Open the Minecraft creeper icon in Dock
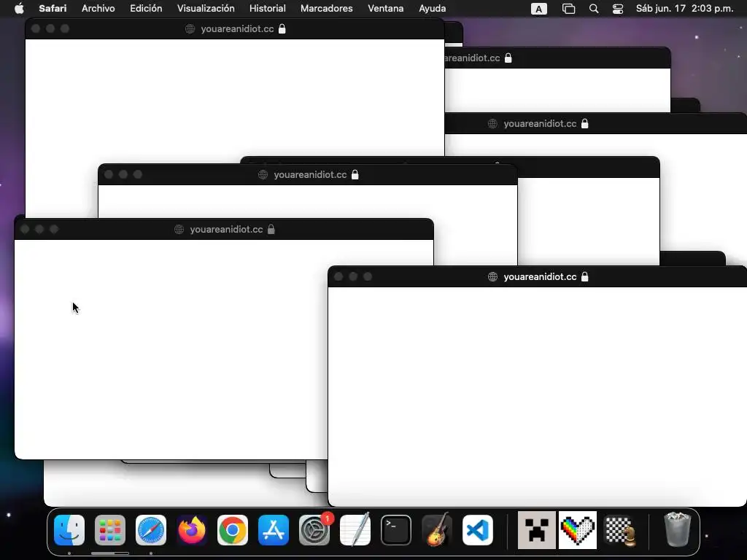This screenshot has height=560, width=747. (537, 530)
